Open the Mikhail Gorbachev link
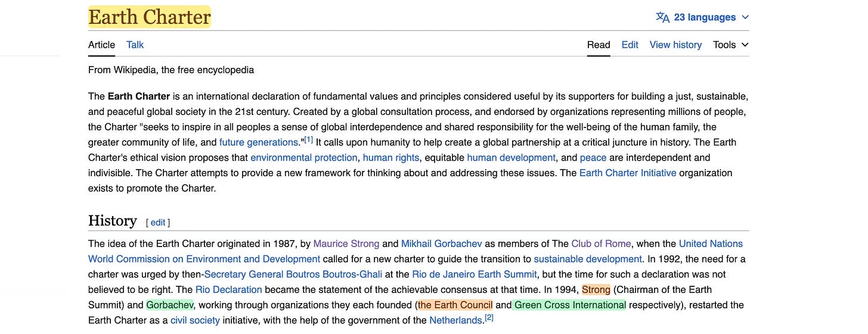The height and width of the screenshot is (334, 868). 442,244
